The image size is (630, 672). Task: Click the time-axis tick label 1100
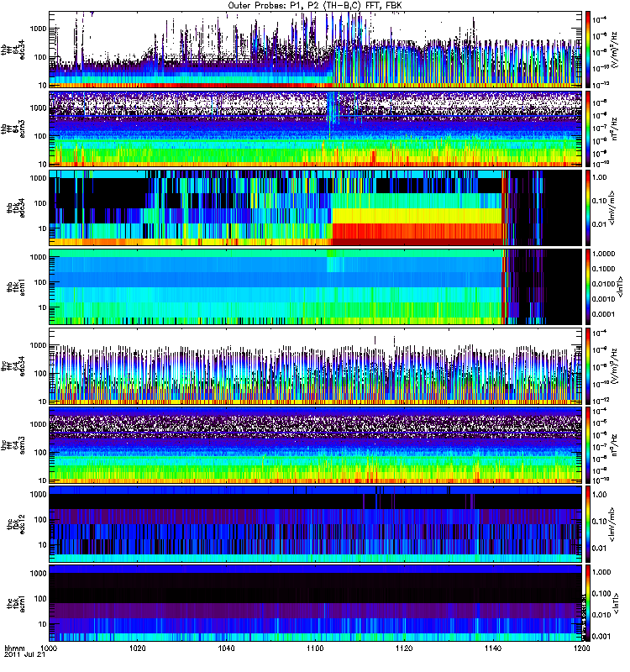coord(316,648)
